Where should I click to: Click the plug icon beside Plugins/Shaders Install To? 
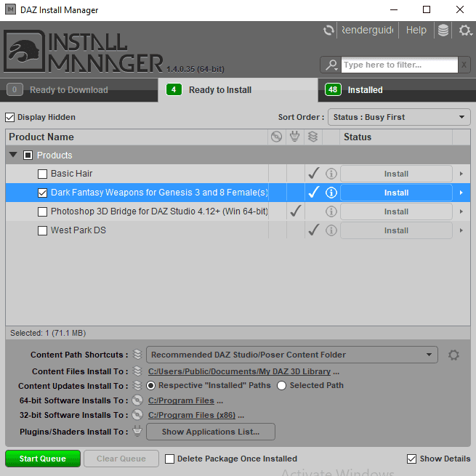tap(137, 432)
